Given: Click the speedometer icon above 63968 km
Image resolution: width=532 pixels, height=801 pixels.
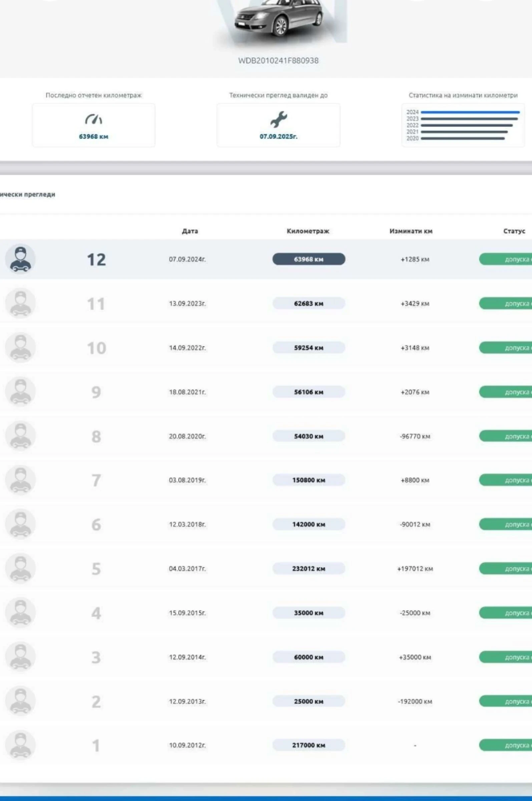Looking at the screenshot, I should point(93,119).
